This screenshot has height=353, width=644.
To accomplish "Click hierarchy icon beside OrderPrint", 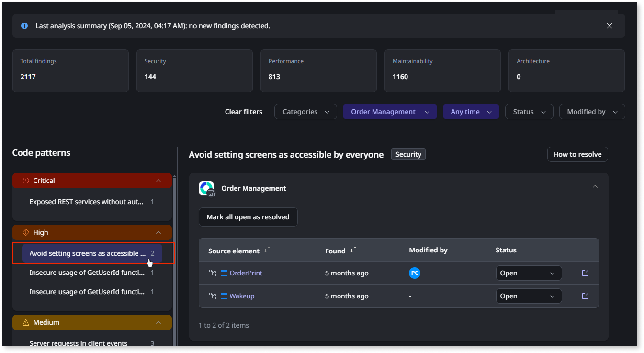I will (213, 273).
